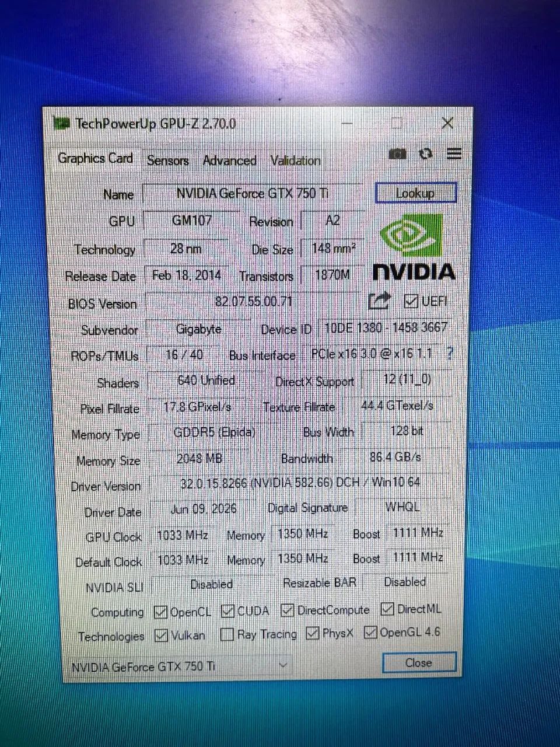Toggle the OpenGL 4.6 checkbox
Screen dimensions: 560x747
(x=370, y=632)
